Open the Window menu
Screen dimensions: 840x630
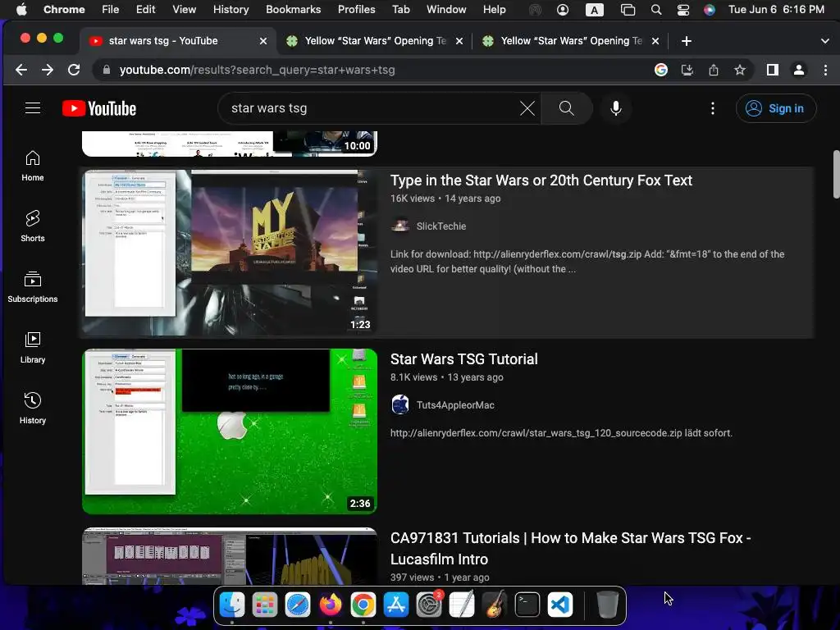tap(446, 9)
